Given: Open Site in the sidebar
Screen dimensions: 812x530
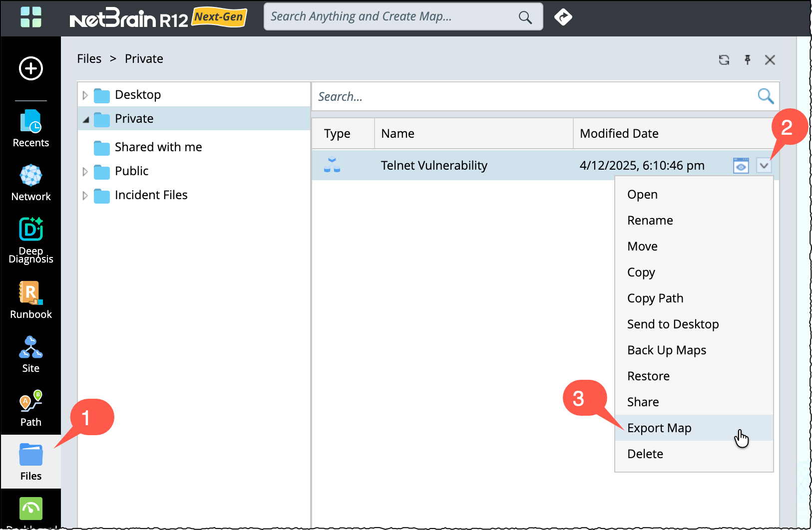Looking at the screenshot, I should click(31, 354).
